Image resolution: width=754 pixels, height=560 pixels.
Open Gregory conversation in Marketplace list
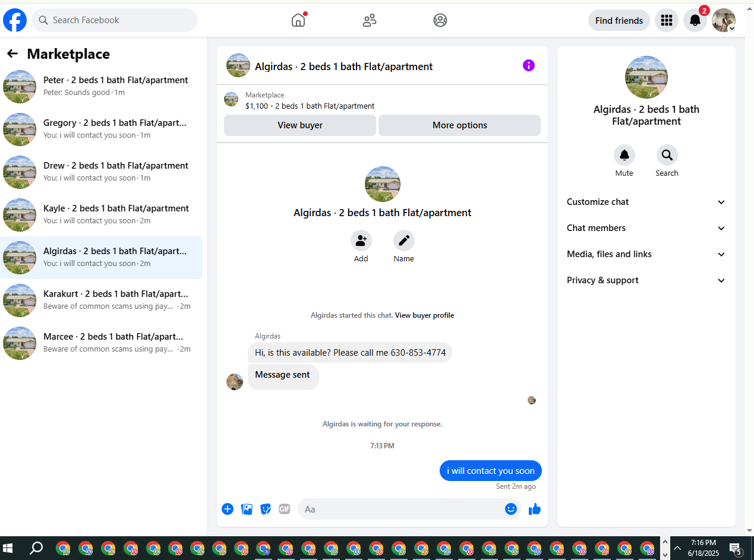pyautogui.click(x=101, y=129)
